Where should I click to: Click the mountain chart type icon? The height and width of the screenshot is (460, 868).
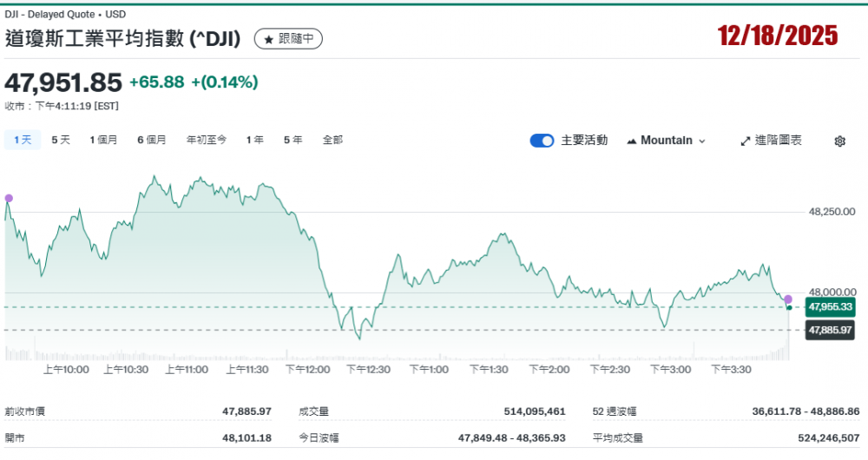point(631,141)
